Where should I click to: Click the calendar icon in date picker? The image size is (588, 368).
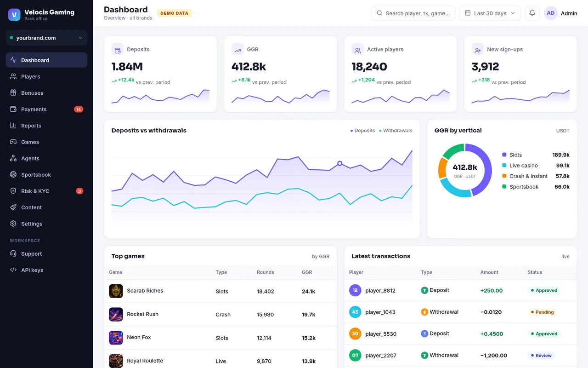pyautogui.click(x=468, y=13)
